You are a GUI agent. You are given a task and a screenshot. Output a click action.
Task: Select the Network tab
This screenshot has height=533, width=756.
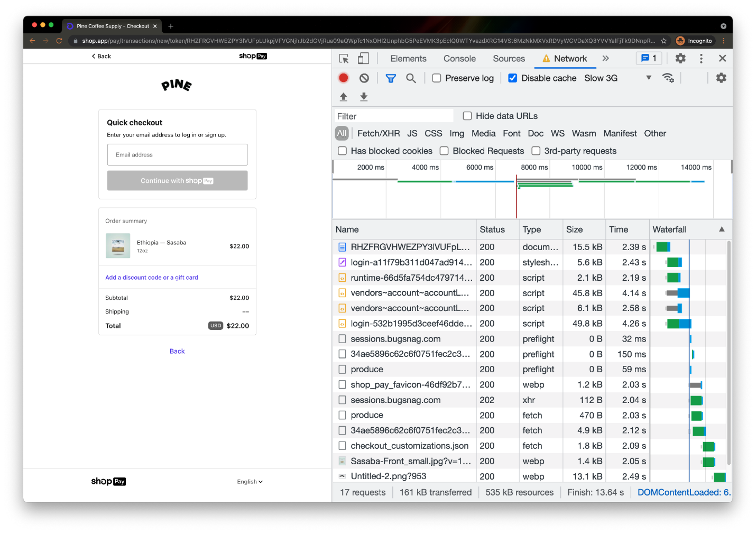(x=565, y=59)
